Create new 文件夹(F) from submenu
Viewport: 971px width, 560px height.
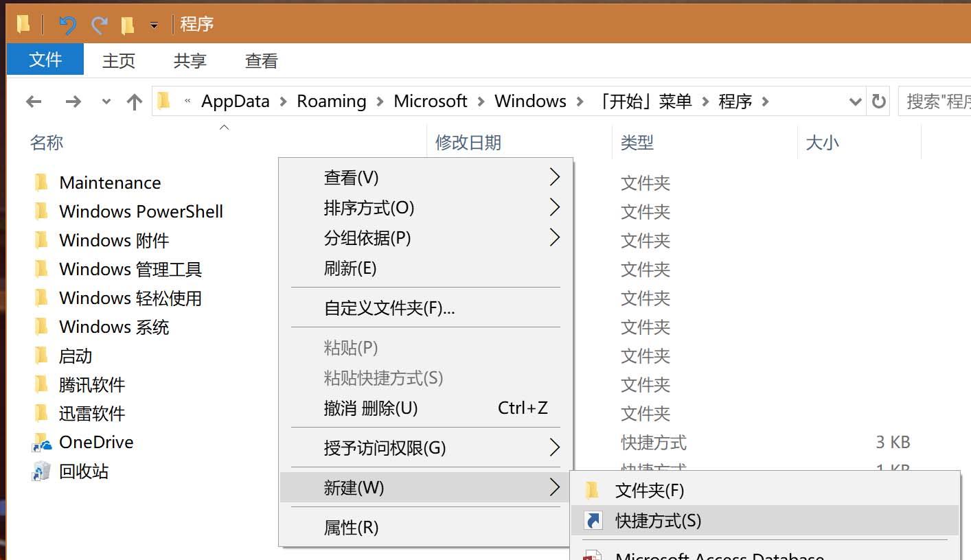[765, 491]
